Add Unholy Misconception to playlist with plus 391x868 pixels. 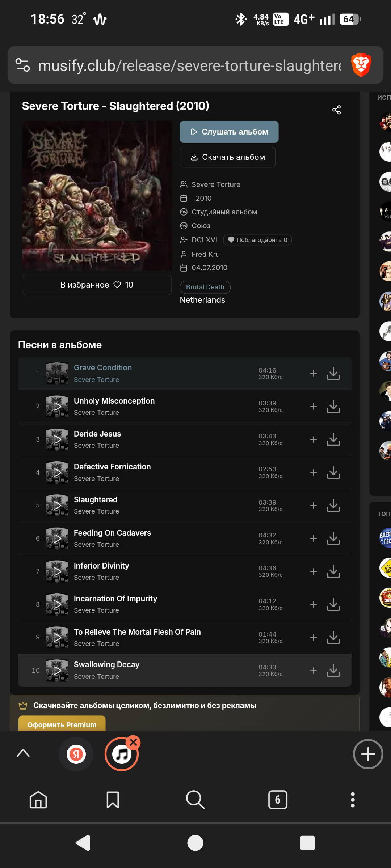(314, 407)
